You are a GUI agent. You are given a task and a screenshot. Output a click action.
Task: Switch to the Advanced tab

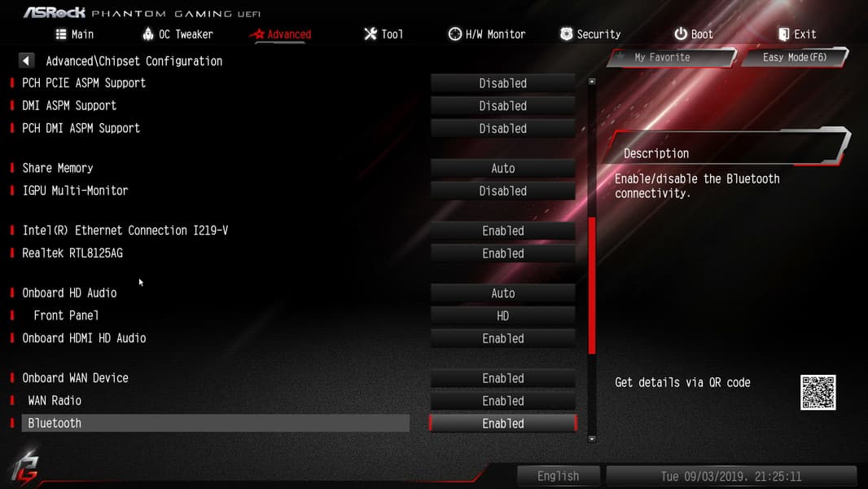pyautogui.click(x=281, y=34)
